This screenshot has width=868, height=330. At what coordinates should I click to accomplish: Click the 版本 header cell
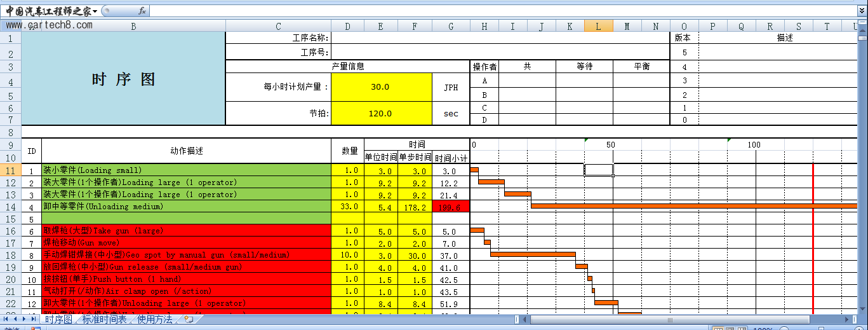click(684, 38)
